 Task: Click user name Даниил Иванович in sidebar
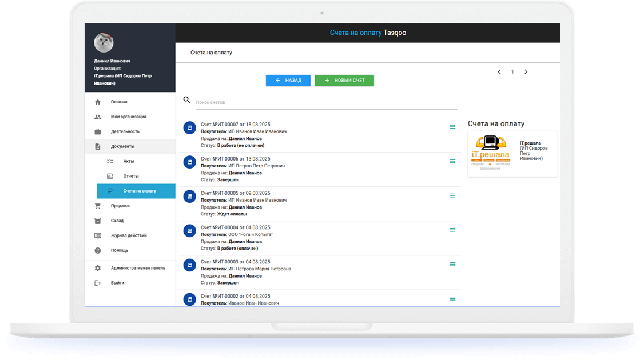pos(112,61)
